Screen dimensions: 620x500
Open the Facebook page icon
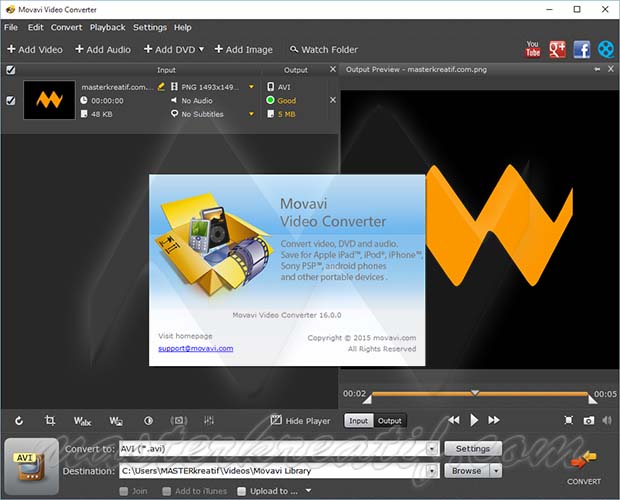(x=582, y=49)
